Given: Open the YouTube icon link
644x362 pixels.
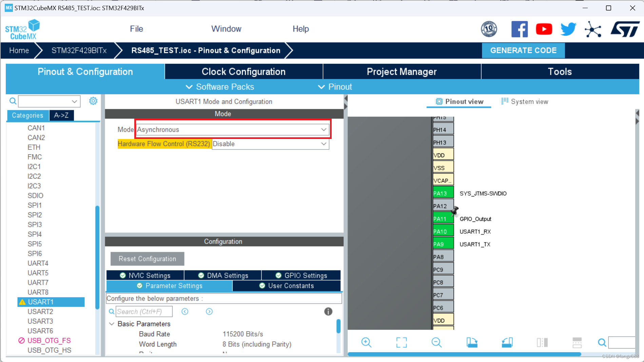Looking at the screenshot, I should pos(544,29).
